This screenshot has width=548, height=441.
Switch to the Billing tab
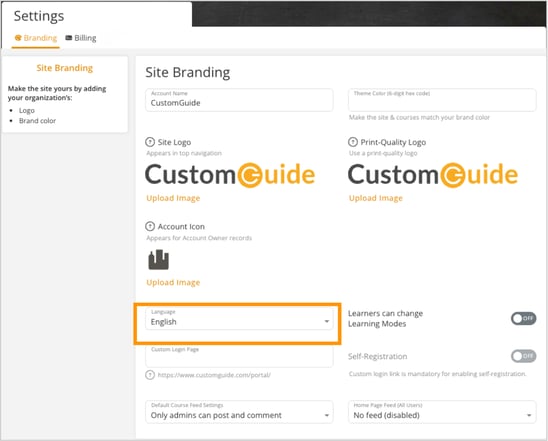(x=81, y=38)
